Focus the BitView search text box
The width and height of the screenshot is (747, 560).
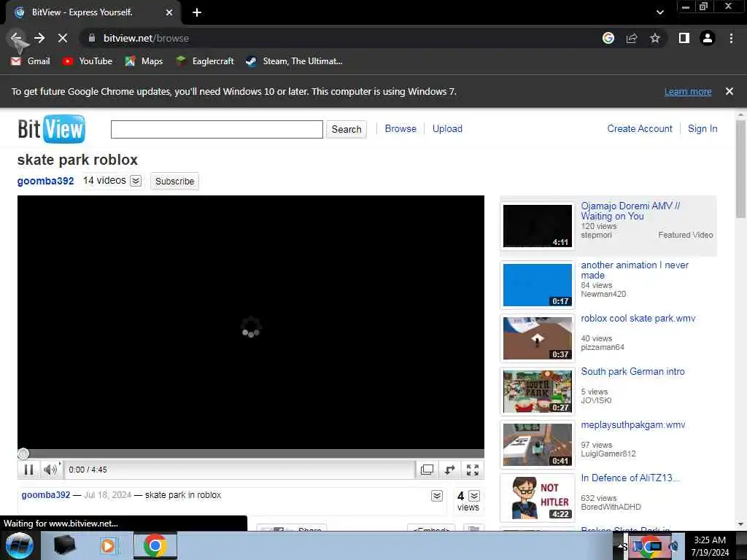coord(217,129)
